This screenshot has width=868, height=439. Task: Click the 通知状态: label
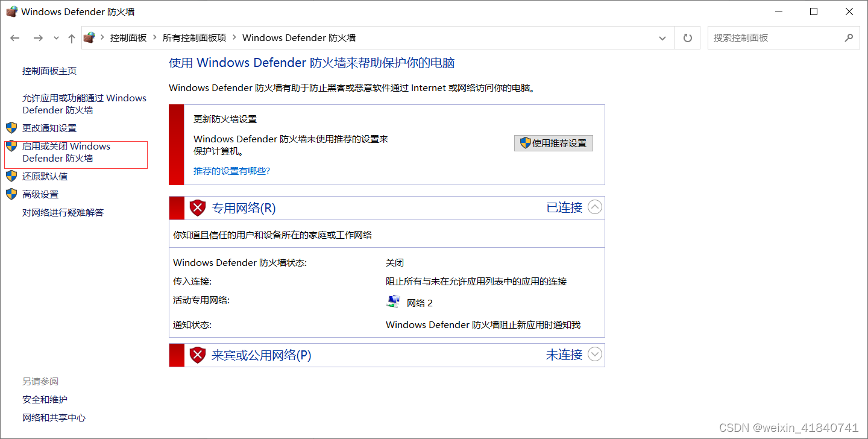click(x=192, y=325)
